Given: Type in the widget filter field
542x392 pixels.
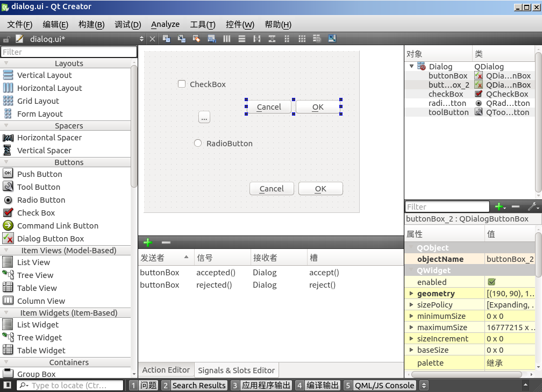Looking at the screenshot, I should (x=69, y=52).
